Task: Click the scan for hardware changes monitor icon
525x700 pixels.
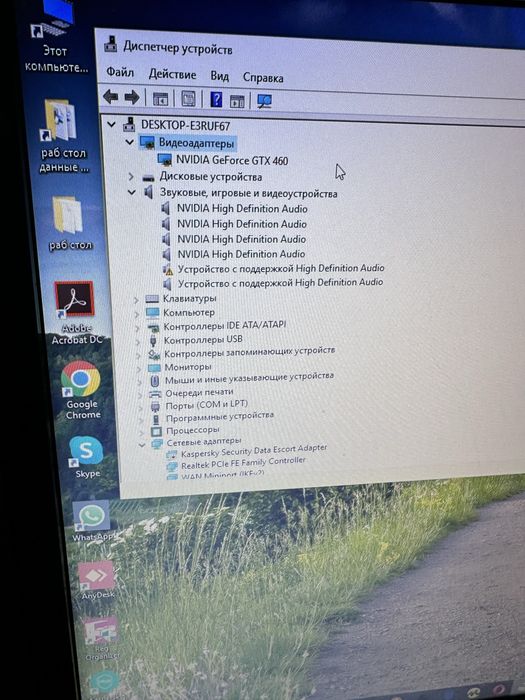Action: (264, 101)
